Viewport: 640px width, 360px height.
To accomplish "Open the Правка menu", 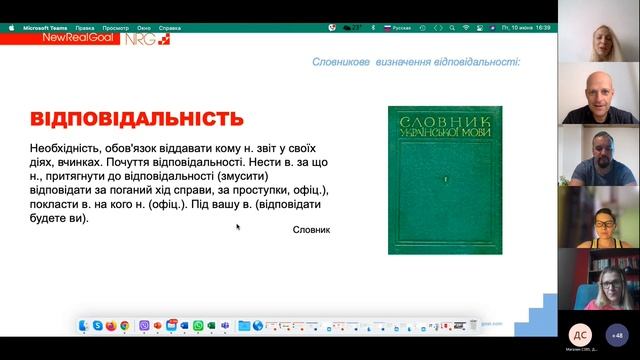I will 85,28.
